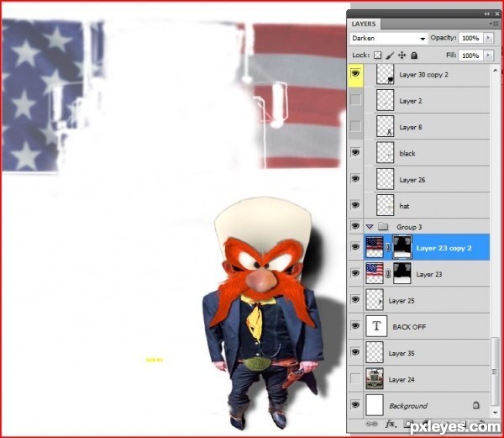Select the "Group 3" label
This screenshot has height=438, width=504.
click(x=409, y=227)
